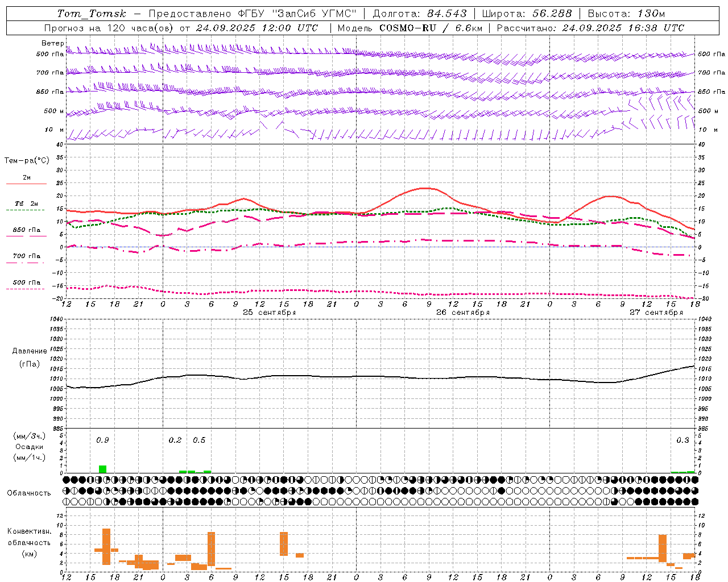Click the Давление panel label
This screenshot has width=728, height=582.
(30, 351)
